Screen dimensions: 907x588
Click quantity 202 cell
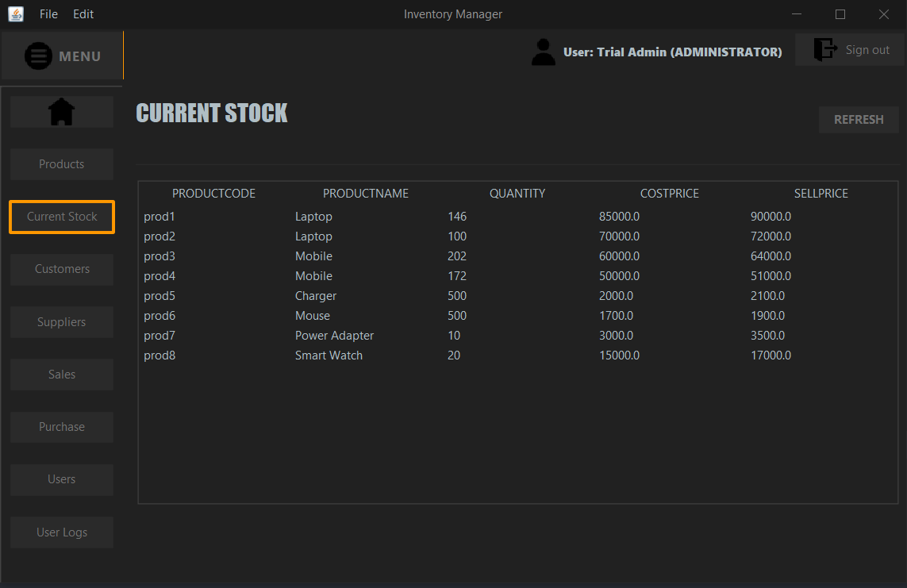click(517, 256)
